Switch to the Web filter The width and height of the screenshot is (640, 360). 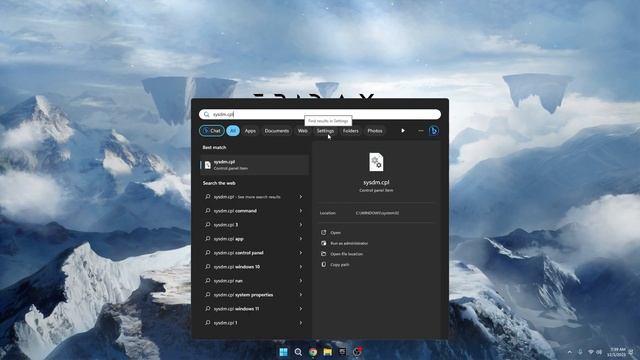[302, 131]
